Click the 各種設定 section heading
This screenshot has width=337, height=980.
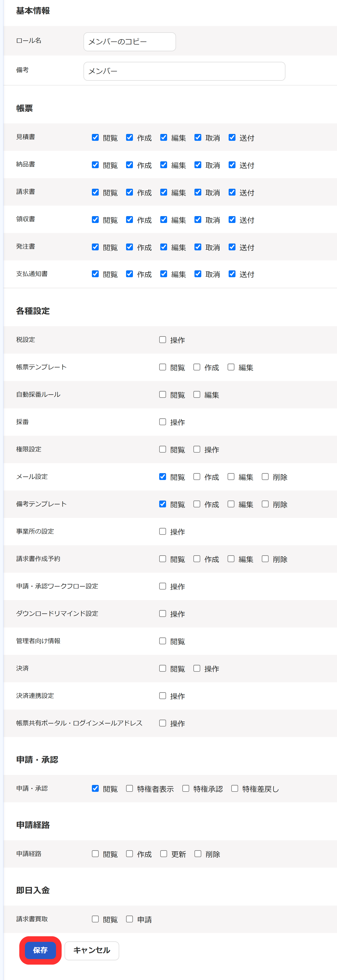coord(33,311)
